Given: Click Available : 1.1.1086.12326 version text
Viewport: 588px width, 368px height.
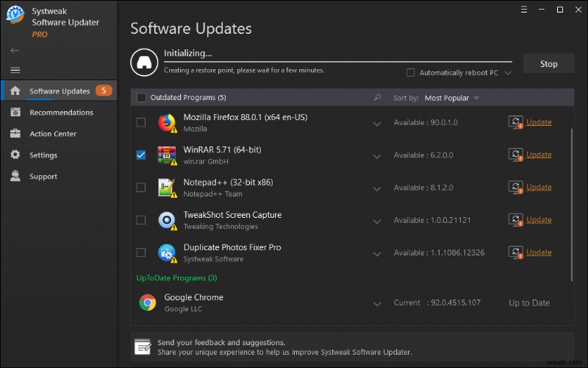Looking at the screenshot, I should [439, 252].
